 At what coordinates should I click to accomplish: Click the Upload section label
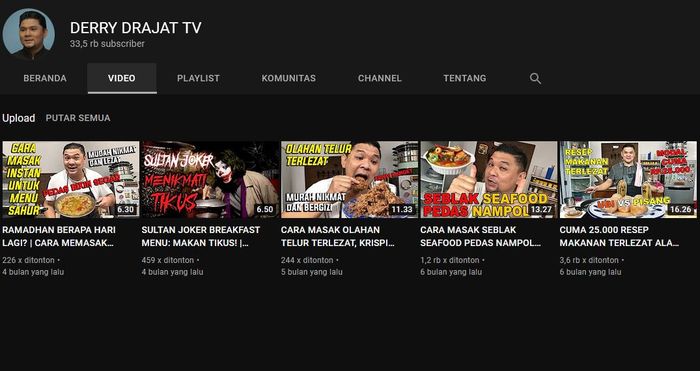pos(18,118)
